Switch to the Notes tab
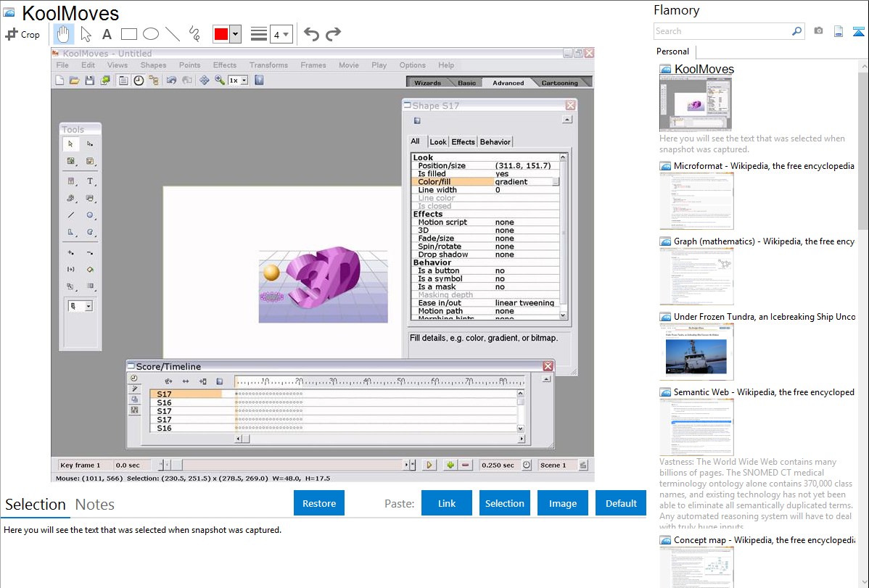The width and height of the screenshot is (869, 588). [x=95, y=505]
